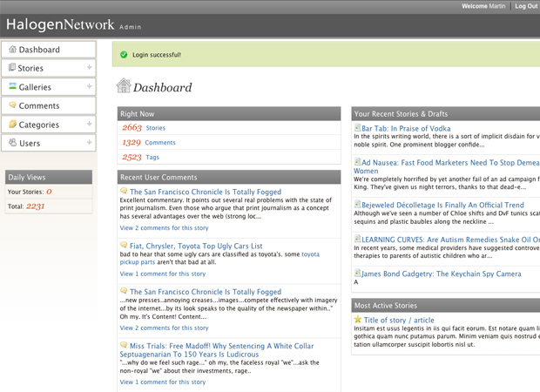Click the Login successful! message text
Screen dimensions: 540x392
157,55
